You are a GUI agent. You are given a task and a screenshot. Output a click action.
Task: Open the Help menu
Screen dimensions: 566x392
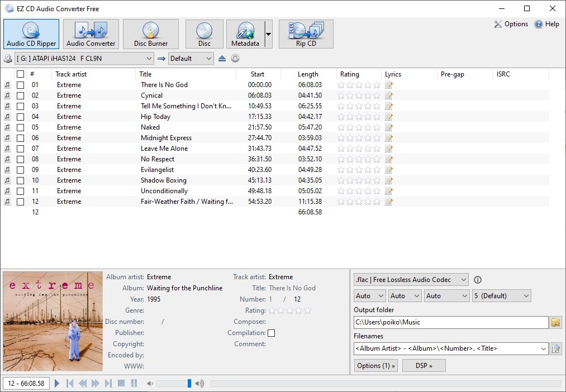546,23
